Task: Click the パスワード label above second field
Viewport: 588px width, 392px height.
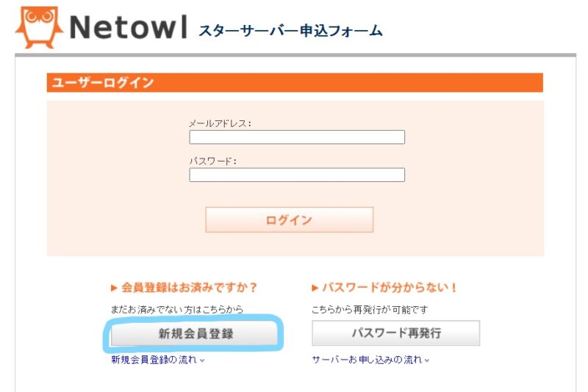Action: [x=212, y=161]
